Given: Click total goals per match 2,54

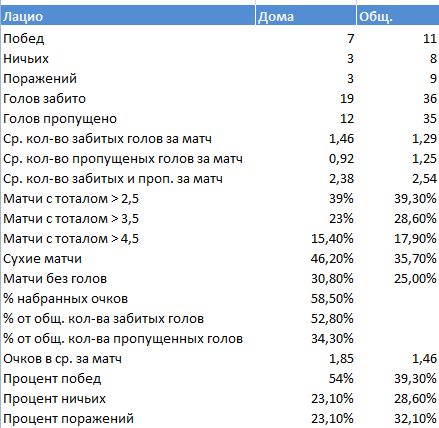Looking at the screenshot, I should pyautogui.click(x=424, y=179).
